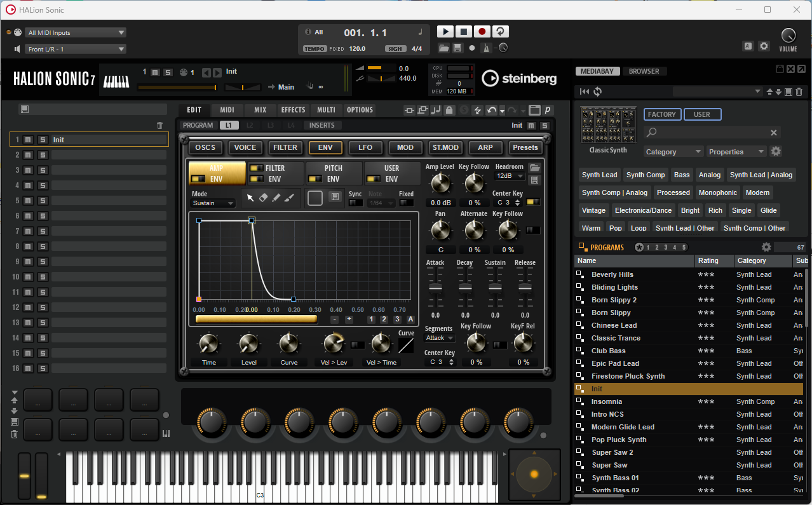Screen dimensions: 812x505
Task: Open the OSCS synth page
Action: [205, 147]
